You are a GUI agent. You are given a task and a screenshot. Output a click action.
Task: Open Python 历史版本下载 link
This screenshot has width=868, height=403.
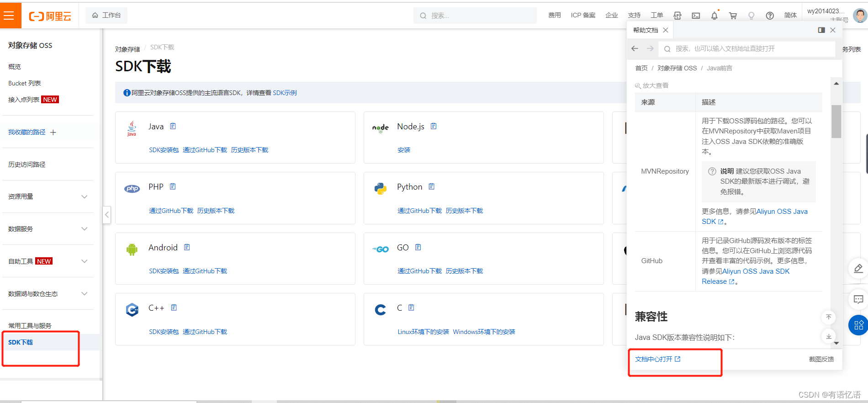pos(464,211)
